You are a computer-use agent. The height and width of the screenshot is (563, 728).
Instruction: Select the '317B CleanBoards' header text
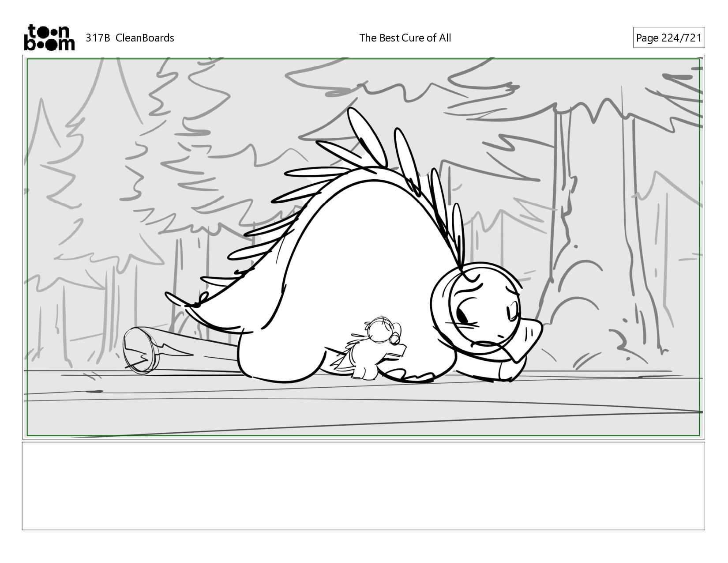130,38
